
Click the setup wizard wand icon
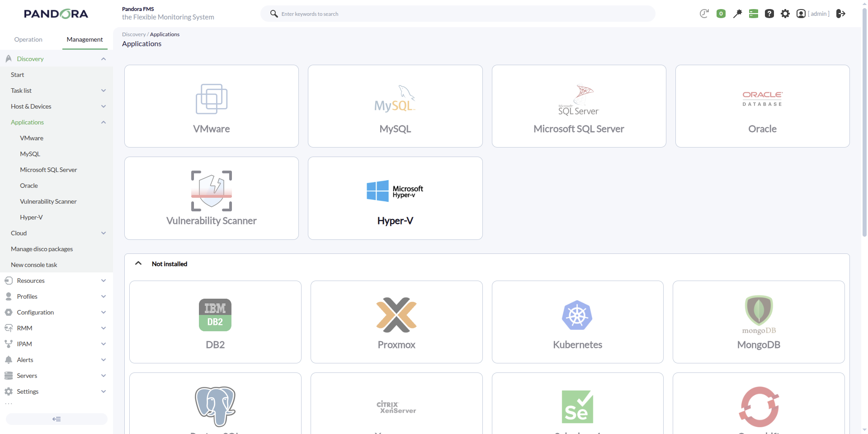[737, 14]
